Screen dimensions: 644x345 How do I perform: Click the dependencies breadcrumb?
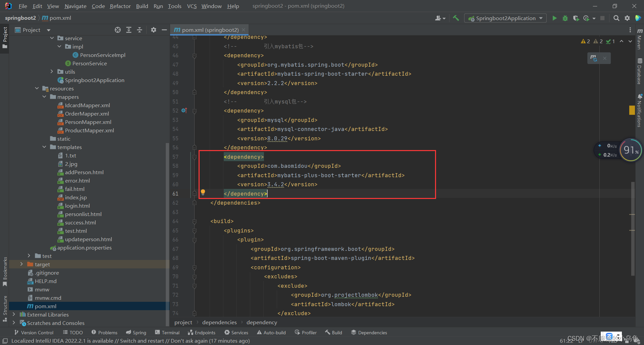[219, 322]
